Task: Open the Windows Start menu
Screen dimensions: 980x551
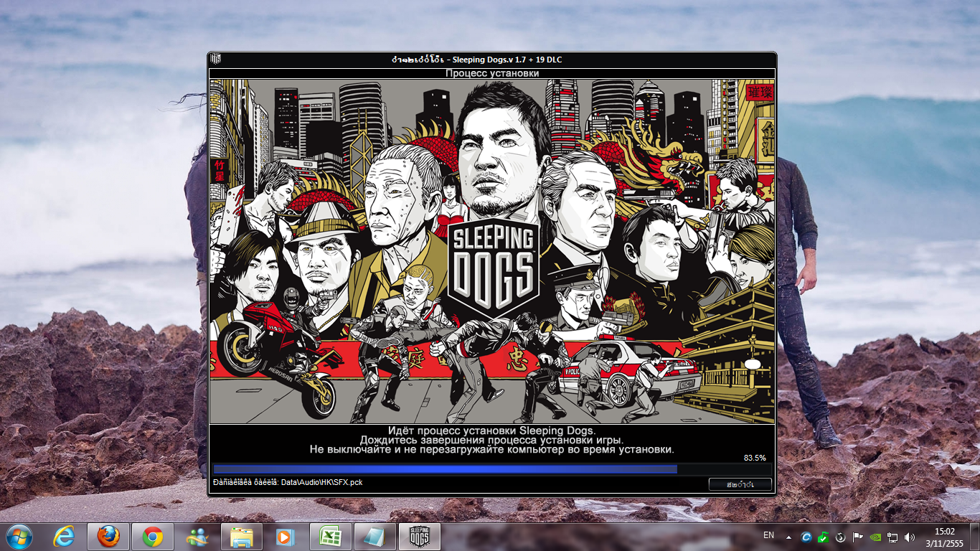Action: tap(19, 536)
